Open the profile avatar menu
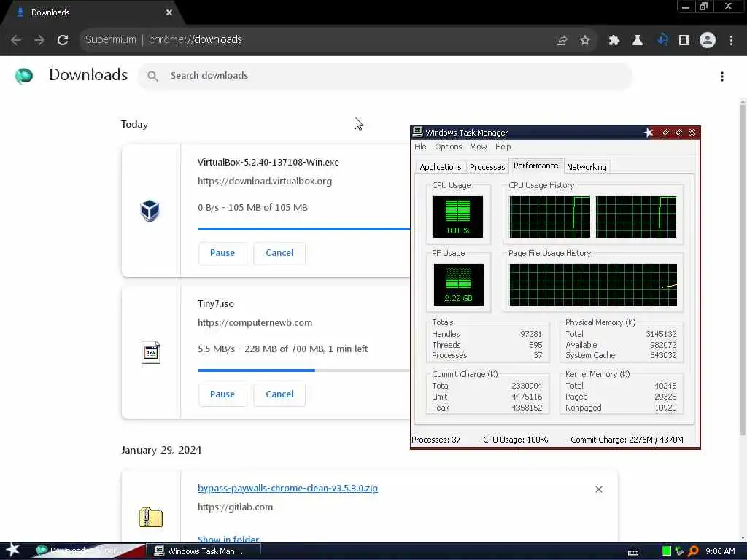This screenshot has height=560, width=747. [x=708, y=41]
